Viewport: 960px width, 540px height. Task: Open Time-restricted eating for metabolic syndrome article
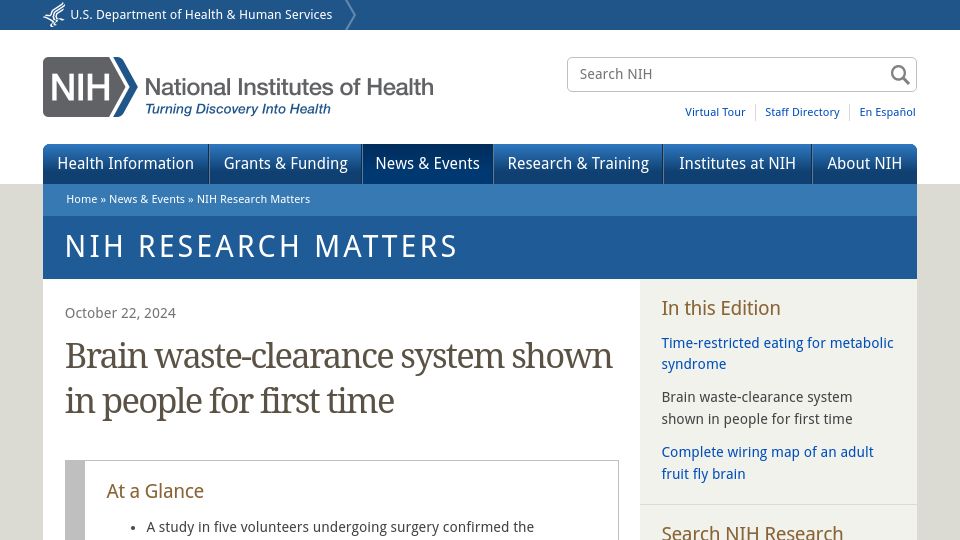click(x=777, y=353)
